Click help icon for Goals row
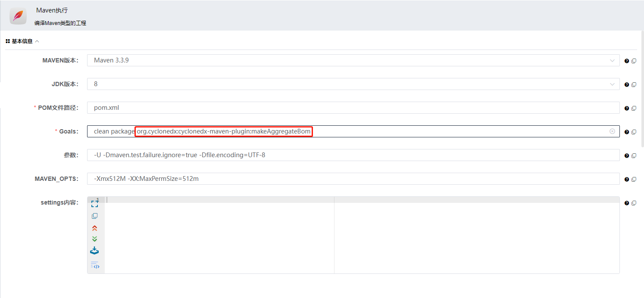The height and width of the screenshot is (298, 644). (x=627, y=132)
